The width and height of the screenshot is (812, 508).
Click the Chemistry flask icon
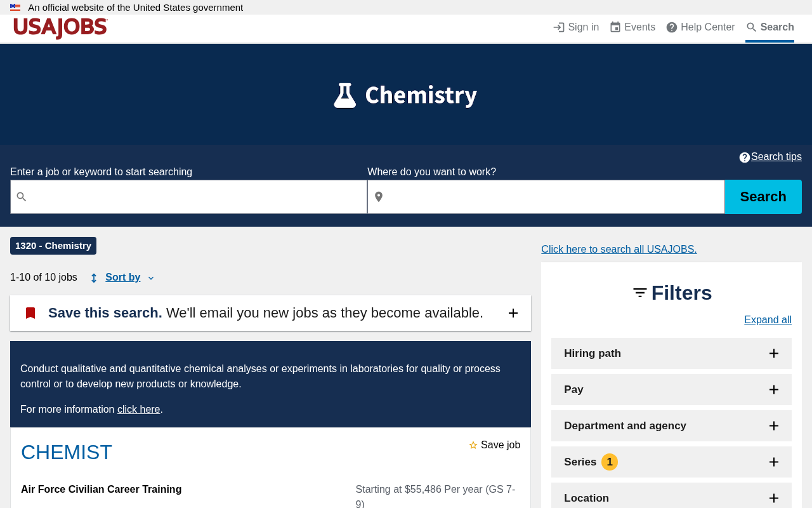click(345, 95)
